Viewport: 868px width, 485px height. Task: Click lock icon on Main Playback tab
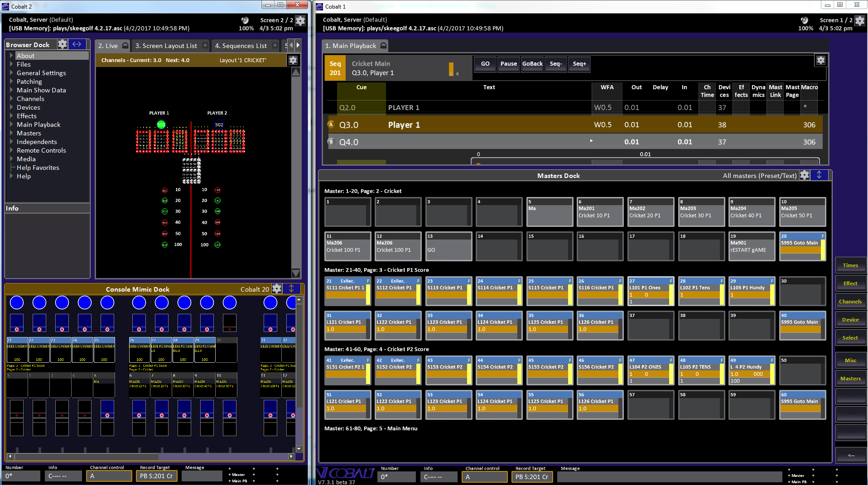pyautogui.click(x=384, y=45)
